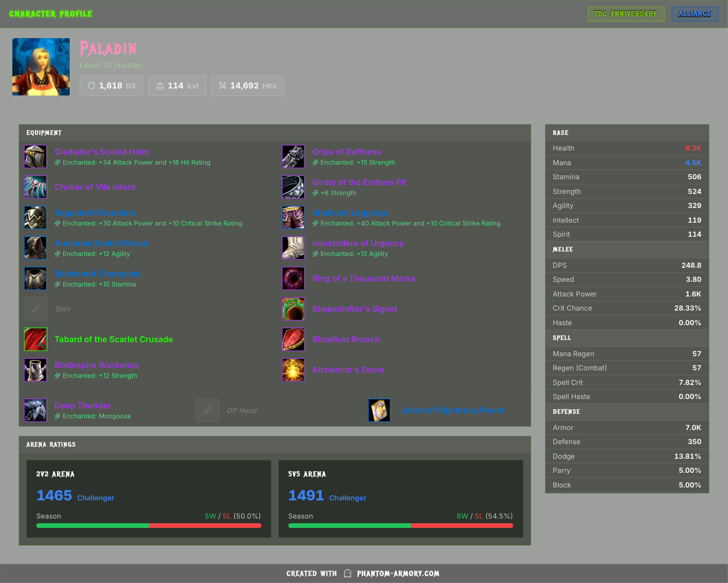Screen dimensions: 728x583
Task: Open the Libram of Righteous Power link
Action: [x=451, y=410]
